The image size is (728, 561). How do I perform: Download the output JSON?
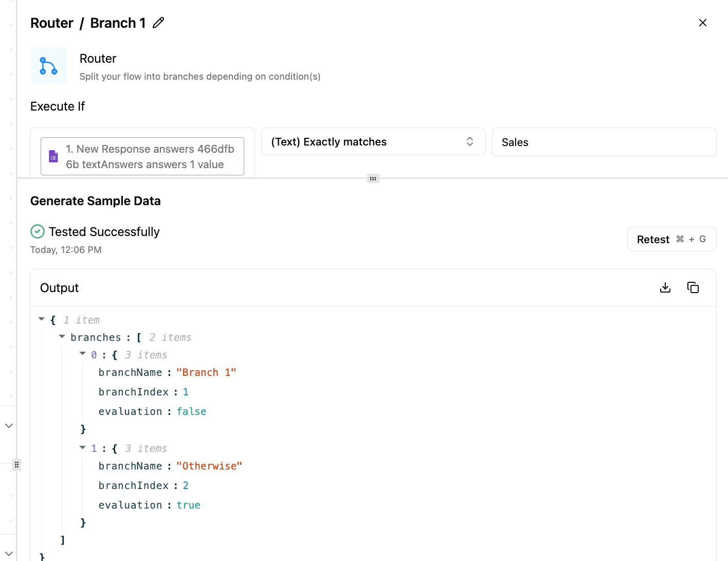(x=665, y=287)
